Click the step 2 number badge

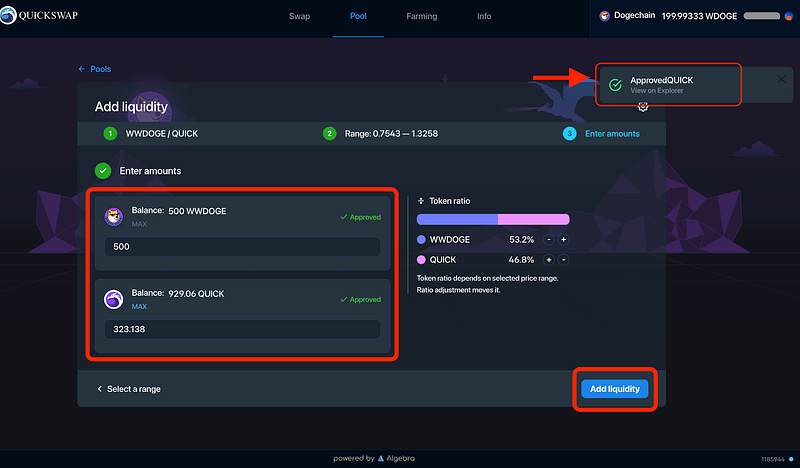tap(330, 134)
